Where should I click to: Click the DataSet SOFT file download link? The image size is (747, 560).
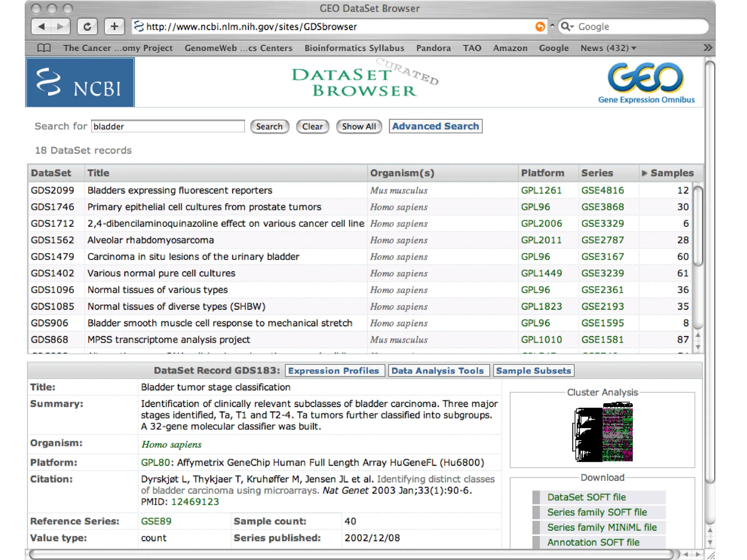(586, 497)
